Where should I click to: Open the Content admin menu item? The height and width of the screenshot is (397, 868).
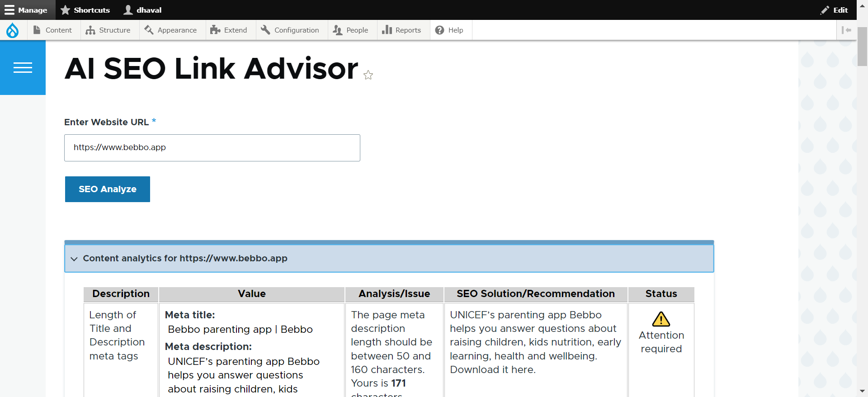pos(53,30)
